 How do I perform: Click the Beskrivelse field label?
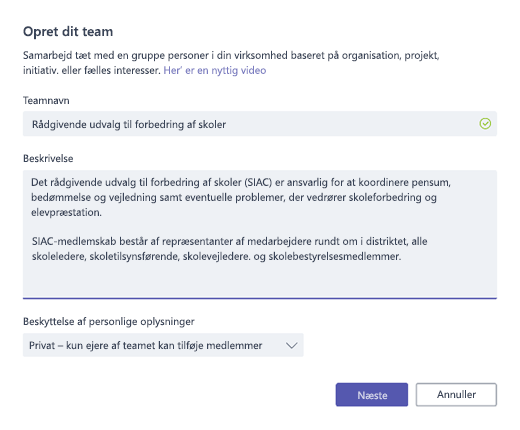(48, 158)
